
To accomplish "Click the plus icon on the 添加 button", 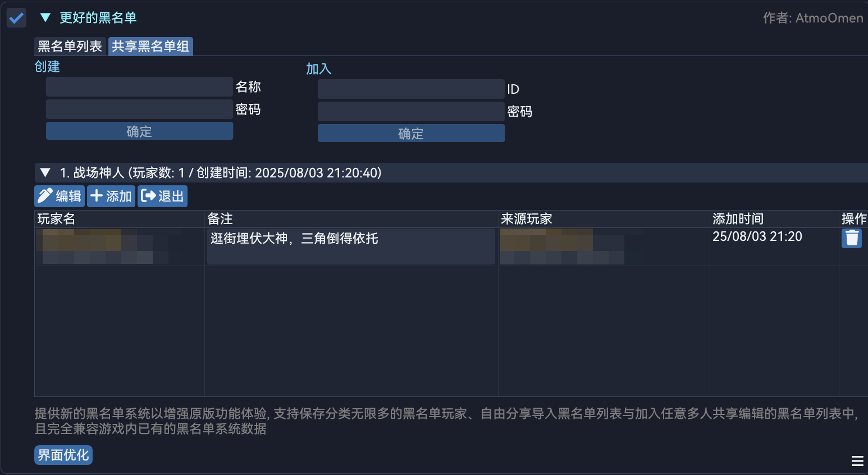I will coord(95,195).
